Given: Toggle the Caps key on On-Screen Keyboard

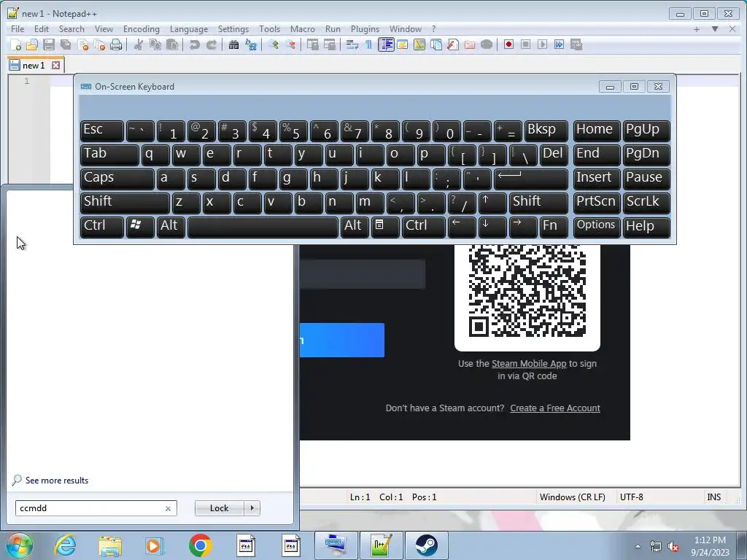Looking at the screenshot, I should 117,179.
